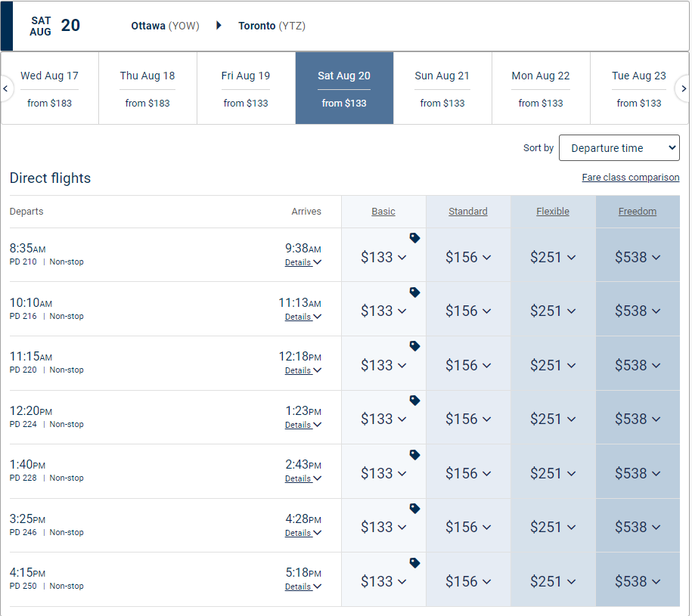This screenshot has width=692, height=616.
Task: Switch to the Wed Aug 17 date tab
Action: pyautogui.click(x=50, y=88)
